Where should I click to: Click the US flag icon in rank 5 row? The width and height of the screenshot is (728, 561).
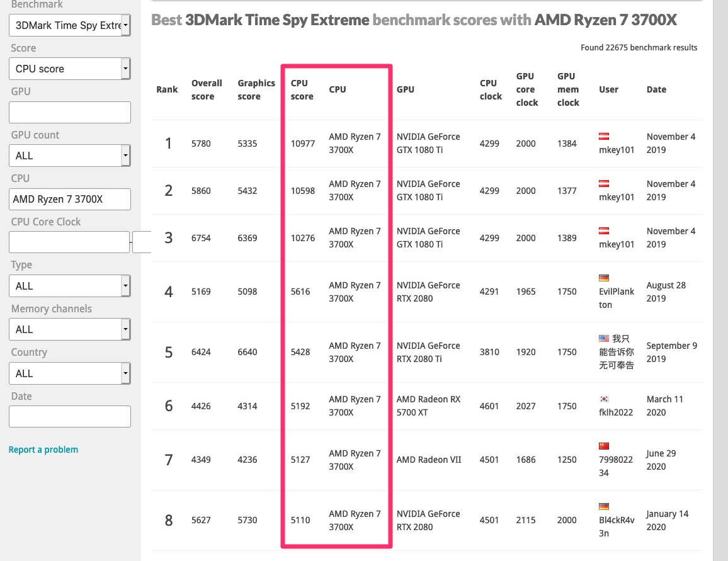[x=604, y=338]
